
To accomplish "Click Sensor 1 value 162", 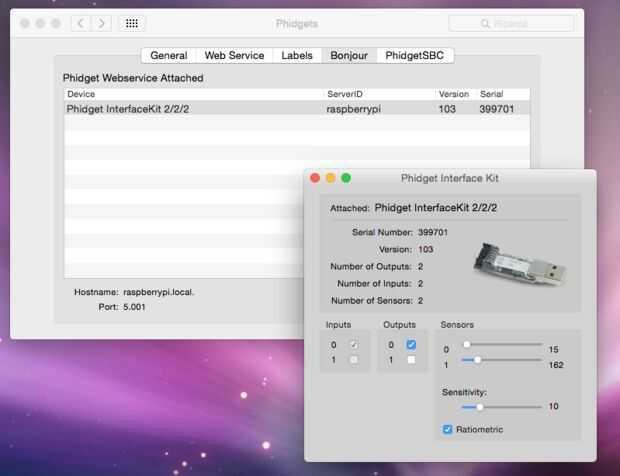I will (x=556, y=365).
